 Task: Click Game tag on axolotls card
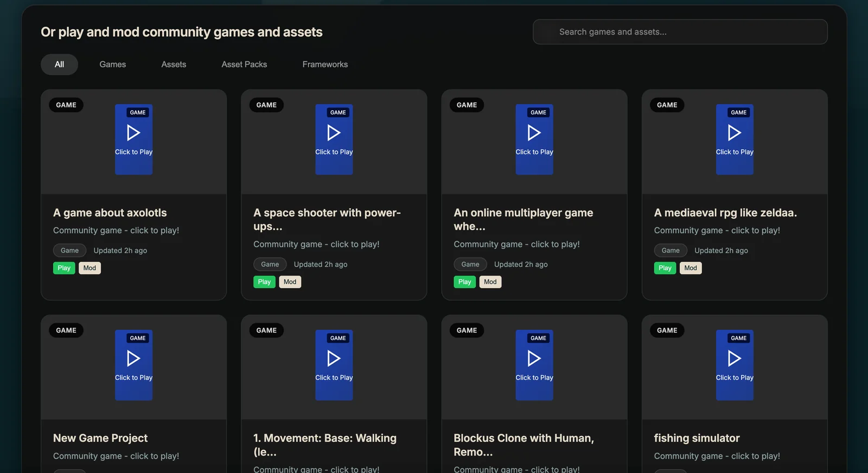[69, 251]
